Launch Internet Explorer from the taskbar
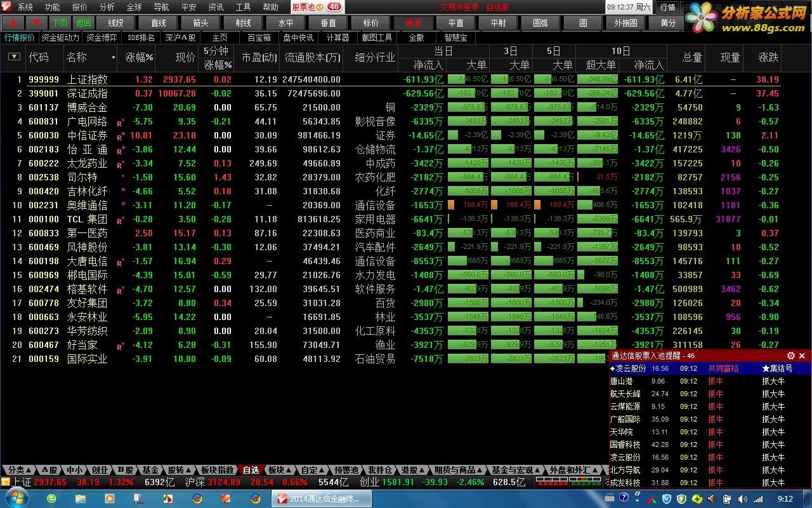This screenshot has width=812, height=508. click(x=51, y=498)
